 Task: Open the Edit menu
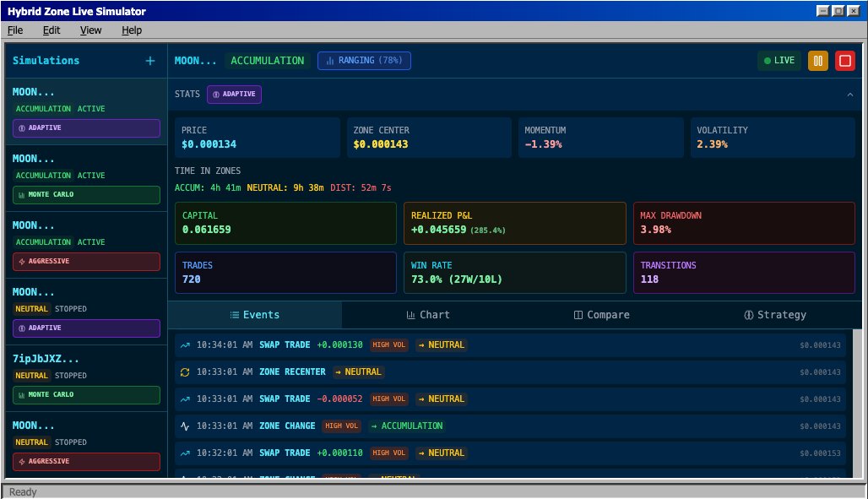(x=52, y=30)
